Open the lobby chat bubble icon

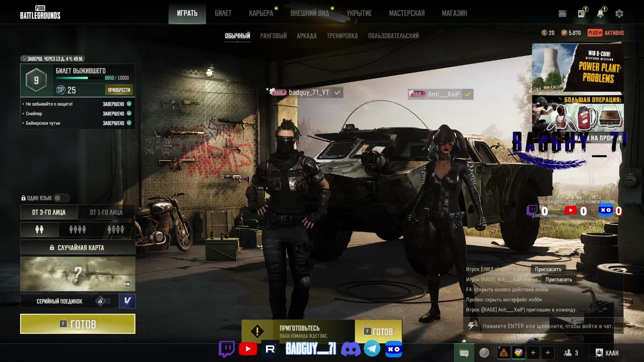pyautogui.click(x=464, y=353)
